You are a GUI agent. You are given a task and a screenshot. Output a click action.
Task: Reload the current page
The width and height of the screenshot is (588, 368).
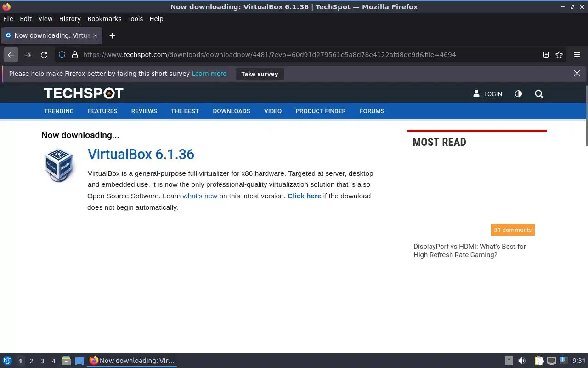[x=44, y=55]
